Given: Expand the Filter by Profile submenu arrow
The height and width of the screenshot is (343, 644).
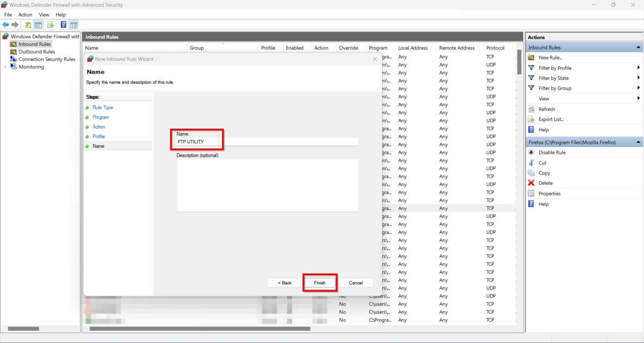Looking at the screenshot, I should click(638, 68).
